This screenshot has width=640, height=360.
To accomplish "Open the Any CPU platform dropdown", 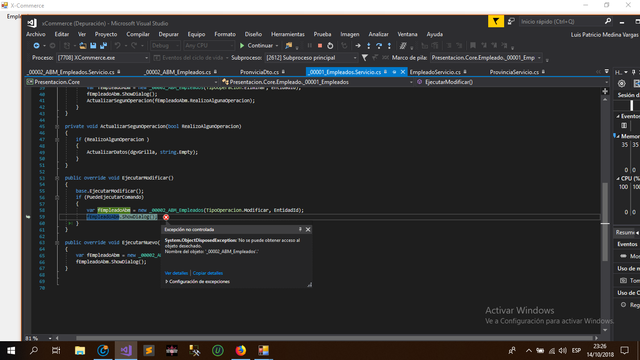I will click(x=209, y=46).
